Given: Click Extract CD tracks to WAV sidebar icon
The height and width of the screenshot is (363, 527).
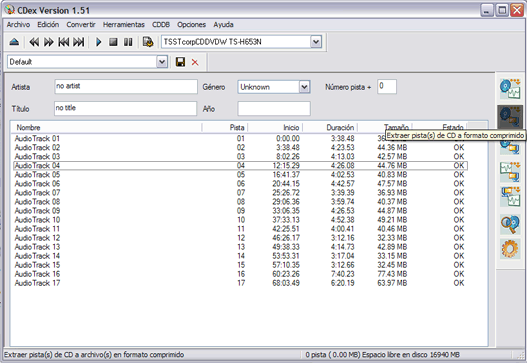Looking at the screenshot, I should [510, 89].
